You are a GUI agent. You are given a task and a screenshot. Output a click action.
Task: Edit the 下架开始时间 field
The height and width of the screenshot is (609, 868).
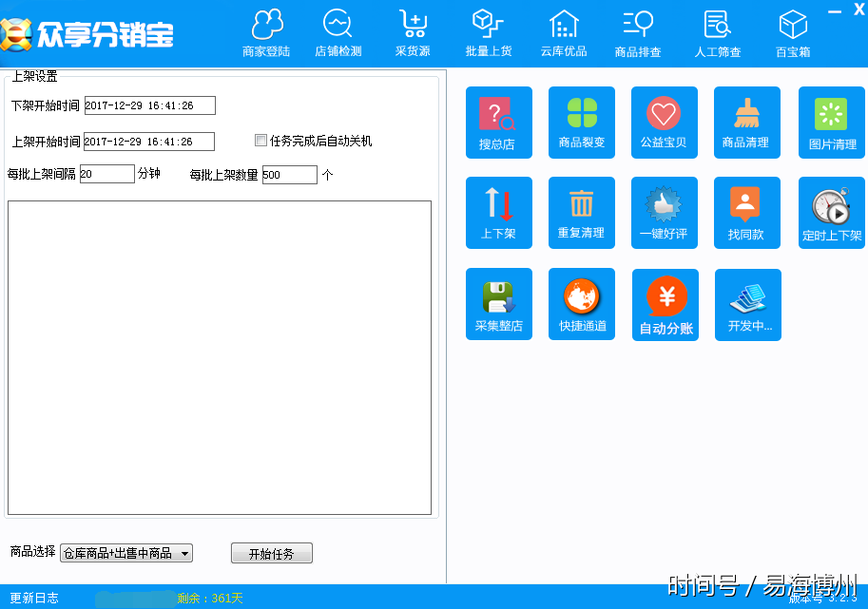147,105
